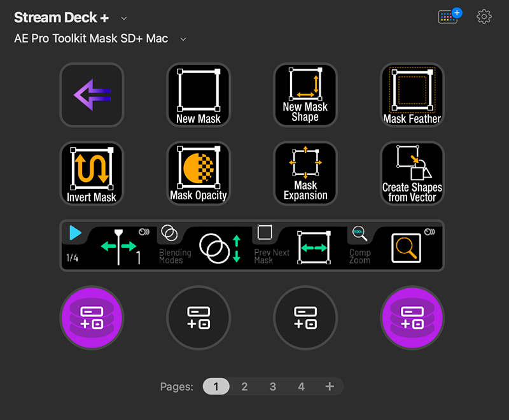Click the large blending circles with vertical arrows

coord(220,249)
